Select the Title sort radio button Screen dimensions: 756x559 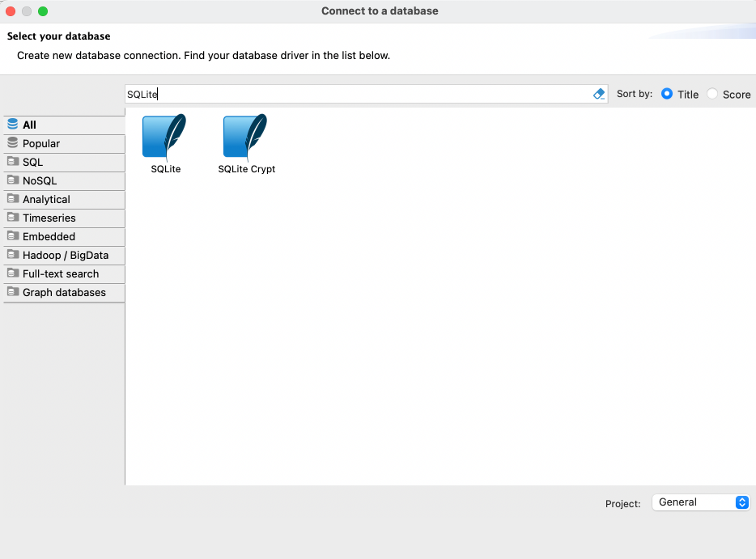coord(667,94)
